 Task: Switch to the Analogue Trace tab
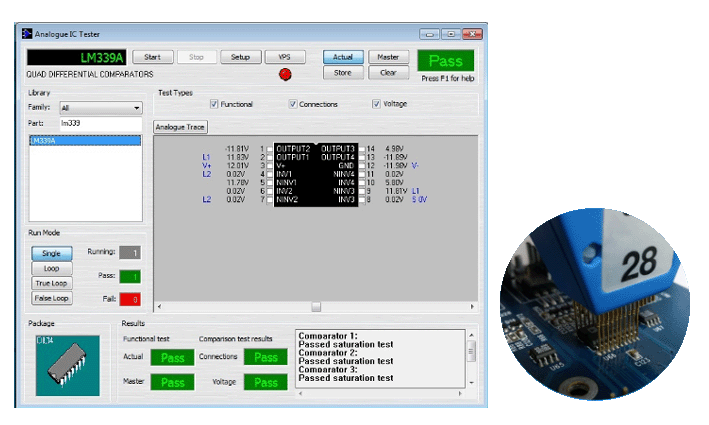tap(181, 127)
